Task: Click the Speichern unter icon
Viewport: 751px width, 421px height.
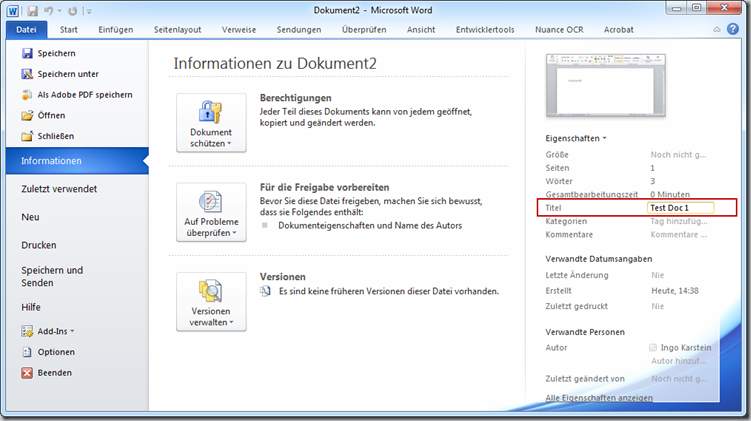Action: point(27,74)
